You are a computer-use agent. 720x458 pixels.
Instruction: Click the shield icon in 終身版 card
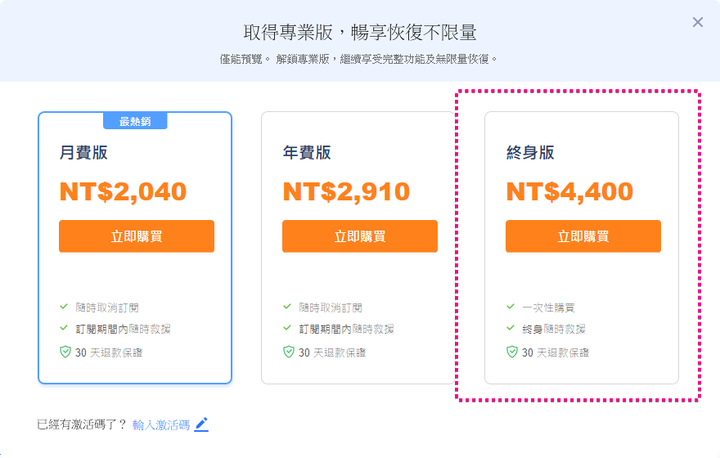(x=512, y=352)
